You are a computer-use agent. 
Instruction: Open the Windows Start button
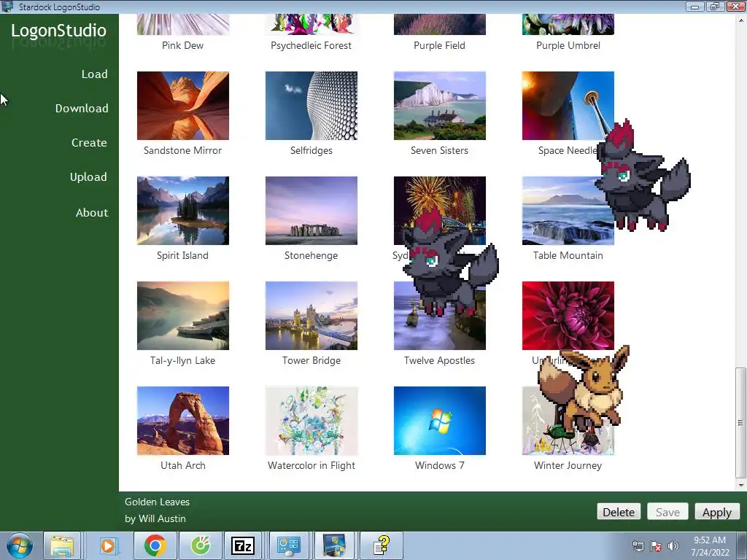coord(20,545)
